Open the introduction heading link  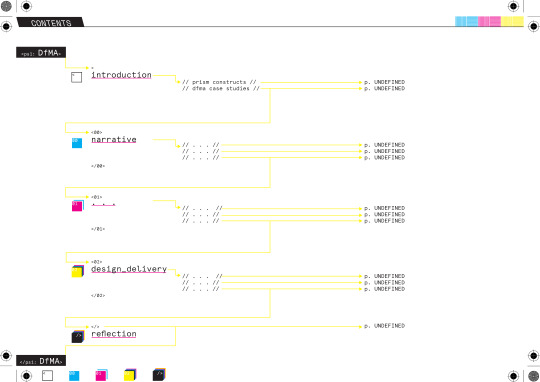[x=121, y=75]
